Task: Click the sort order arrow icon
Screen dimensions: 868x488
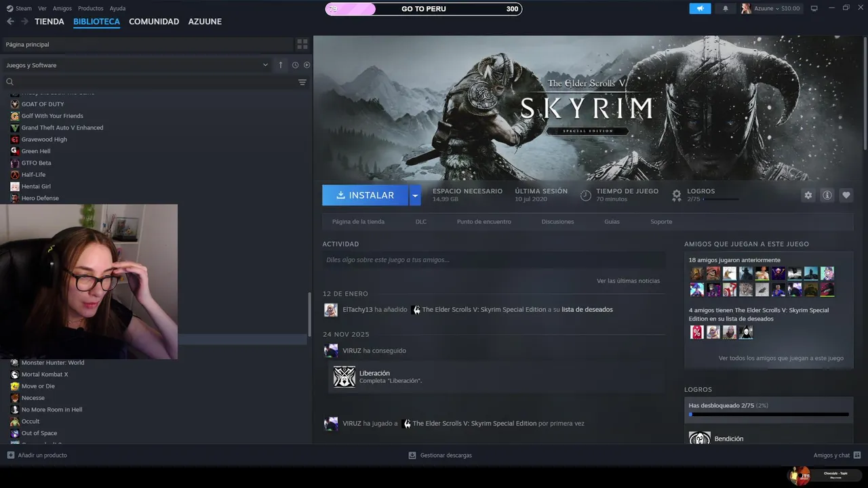Action: (x=281, y=65)
